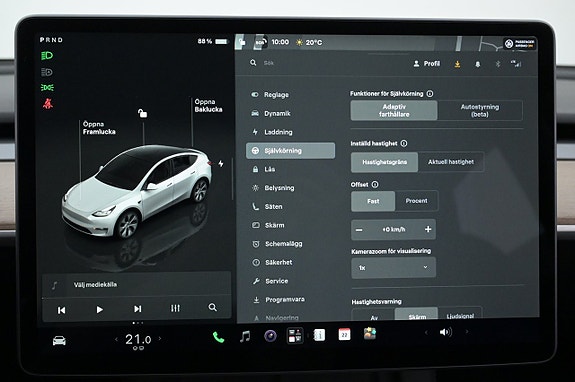Select Hastighetsgräns for set speed
This screenshot has height=382, width=575.
pos(384,162)
